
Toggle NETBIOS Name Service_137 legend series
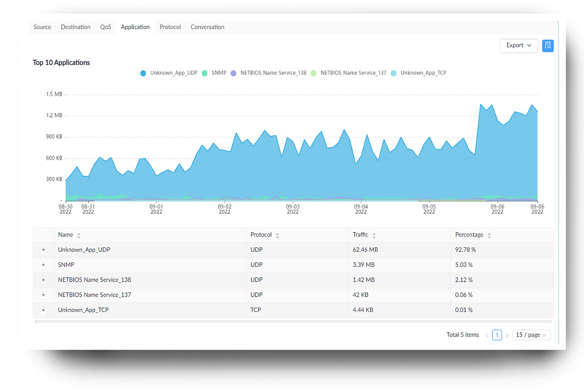point(349,73)
